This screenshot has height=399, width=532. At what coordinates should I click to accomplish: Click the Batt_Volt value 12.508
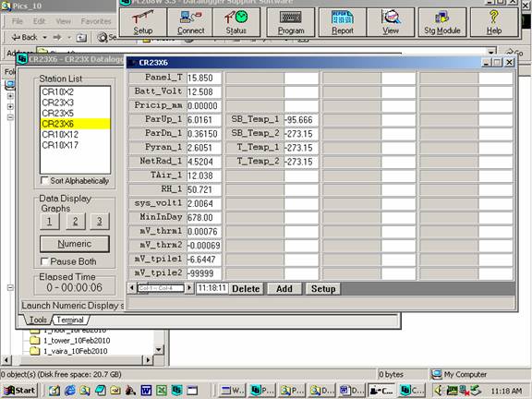pos(204,92)
